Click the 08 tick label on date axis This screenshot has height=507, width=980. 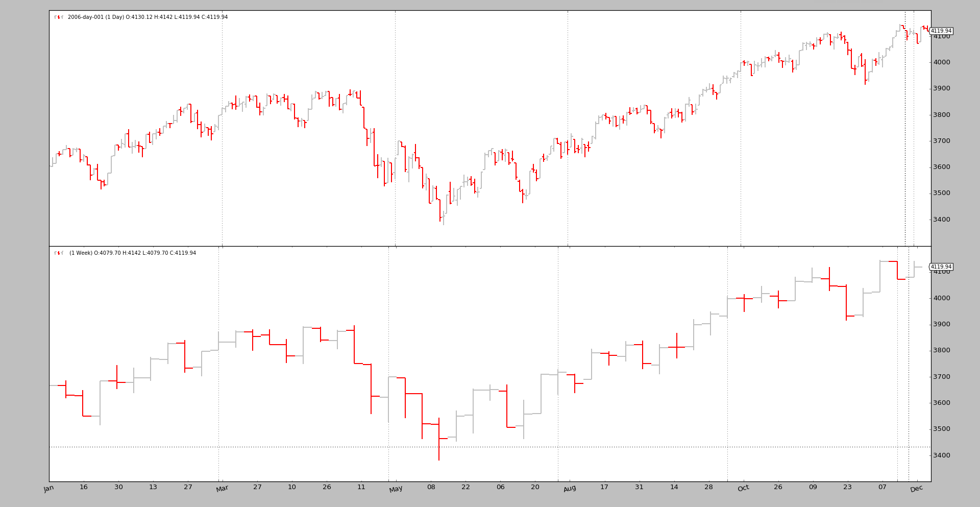click(431, 487)
